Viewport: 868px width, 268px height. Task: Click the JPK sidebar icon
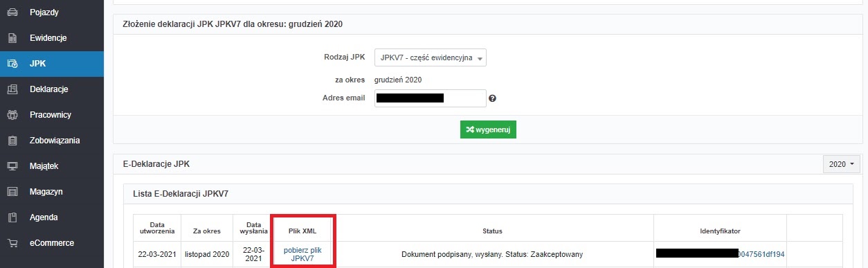pos(12,64)
